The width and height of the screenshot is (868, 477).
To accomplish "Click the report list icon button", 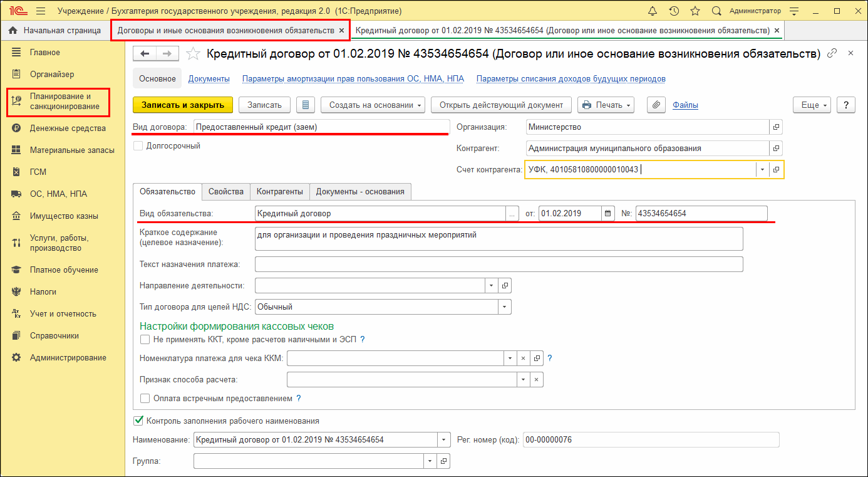I will click(306, 105).
